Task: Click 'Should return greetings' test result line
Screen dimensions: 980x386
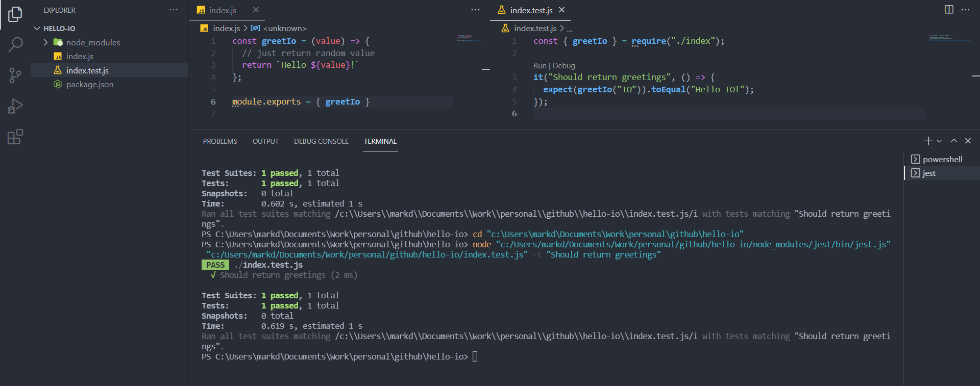Action: click(284, 275)
